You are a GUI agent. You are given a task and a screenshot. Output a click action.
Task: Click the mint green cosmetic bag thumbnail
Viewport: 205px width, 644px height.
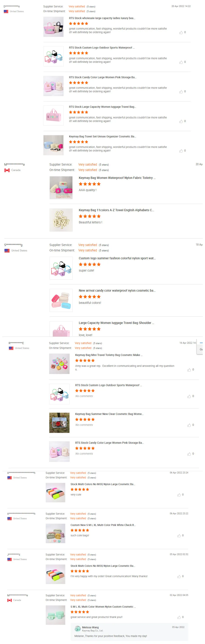tap(55, 615)
